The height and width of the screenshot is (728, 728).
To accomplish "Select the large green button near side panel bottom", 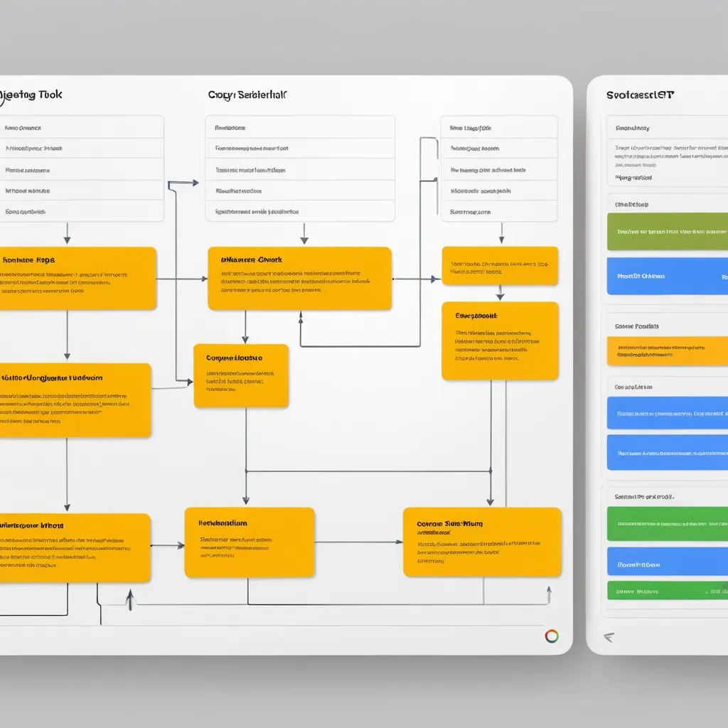I will [x=667, y=524].
